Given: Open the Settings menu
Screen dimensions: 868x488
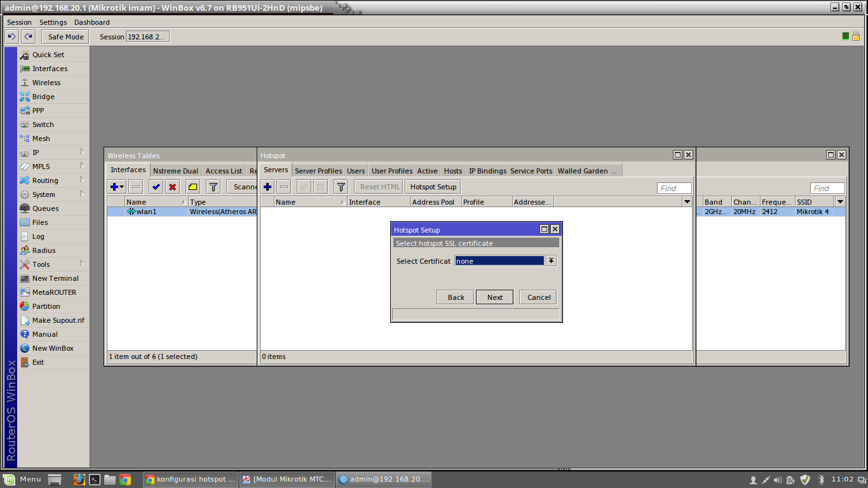Looking at the screenshot, I should tap(53, 22).
